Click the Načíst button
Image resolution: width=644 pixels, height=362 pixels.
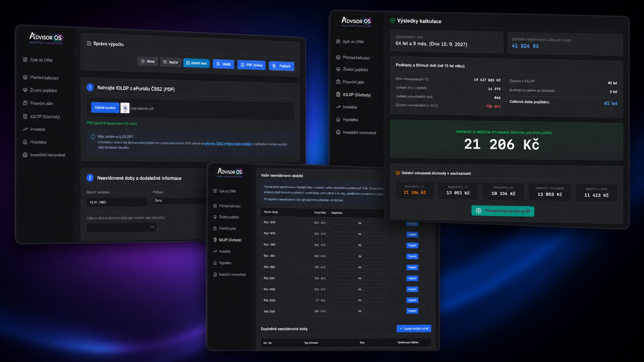pyautogui.click(x=171, y=62)
